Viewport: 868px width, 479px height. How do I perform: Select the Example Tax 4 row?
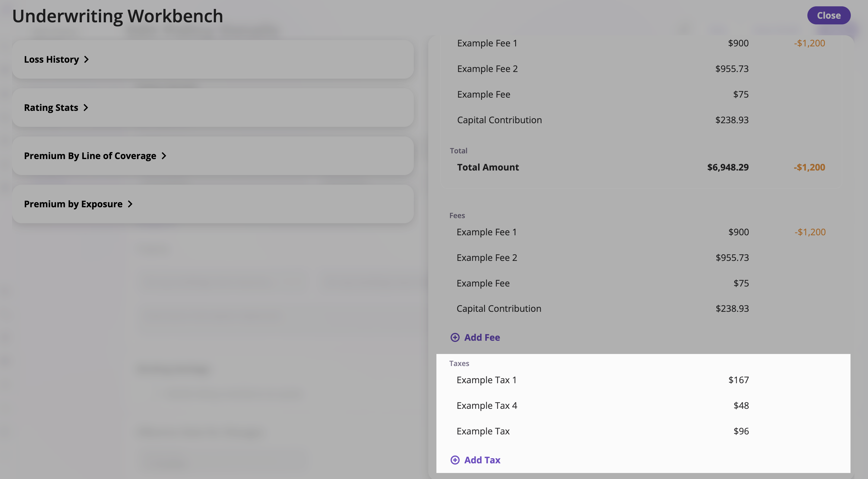coord(486,405)
